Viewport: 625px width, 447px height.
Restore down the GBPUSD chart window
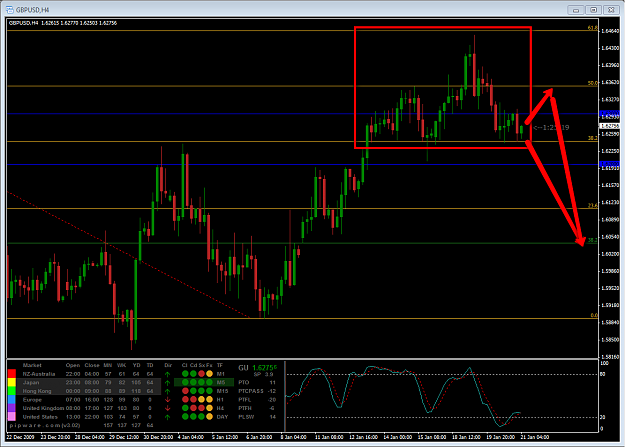click(594, 10)
